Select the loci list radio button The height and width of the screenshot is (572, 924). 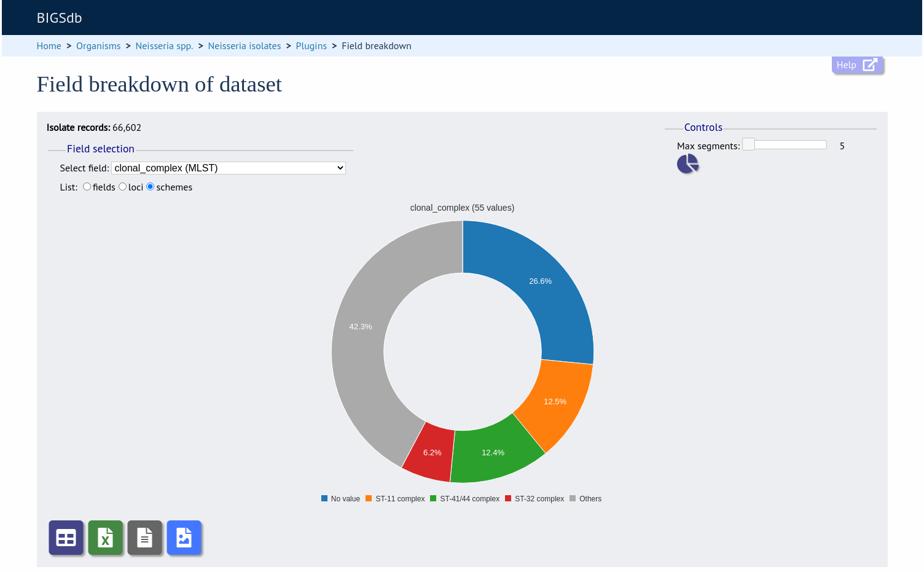tap(122, 187)
